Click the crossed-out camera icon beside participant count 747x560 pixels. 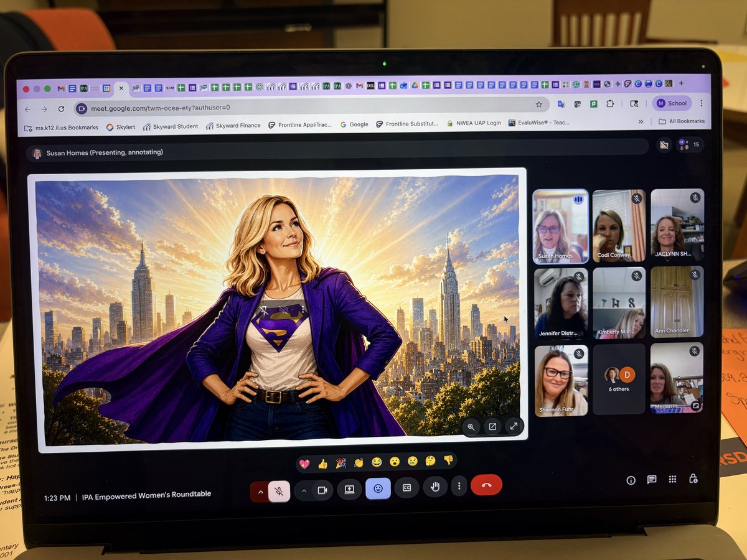664,145
